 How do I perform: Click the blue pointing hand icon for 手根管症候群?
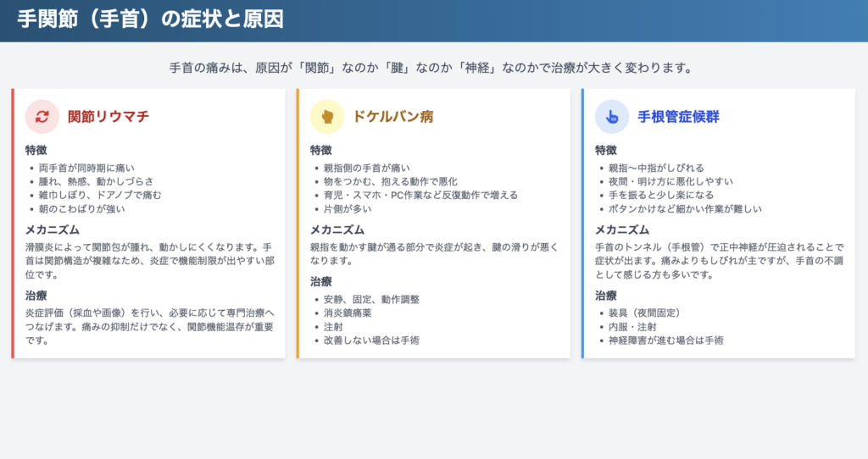click(x=612, y=117)
